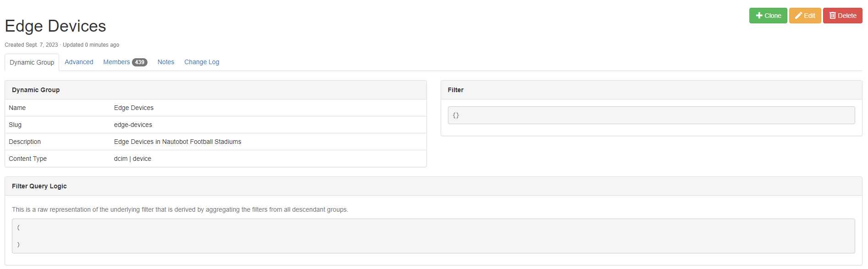
Task: Open the Members tab
Action: click(116, 62)
